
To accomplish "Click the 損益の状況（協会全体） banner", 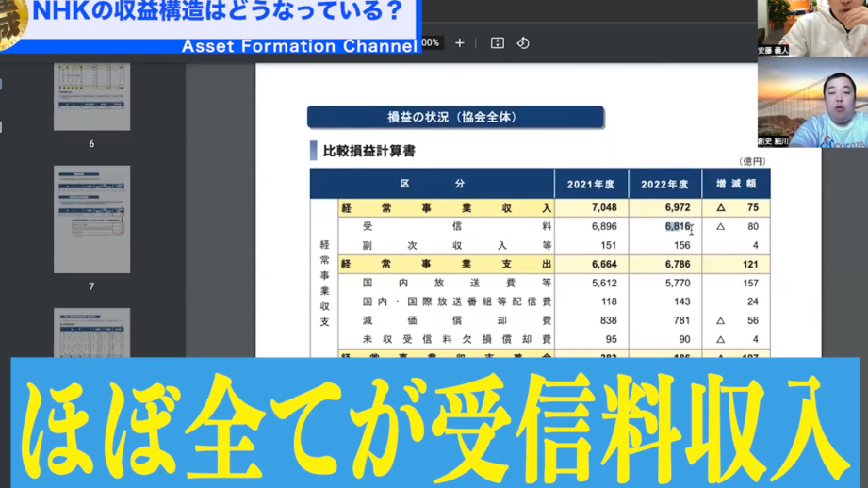I will (x=454, y=118).
